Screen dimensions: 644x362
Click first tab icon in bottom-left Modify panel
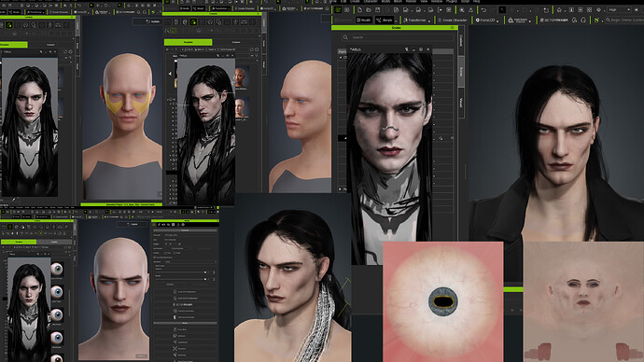[x=154, y=225]
